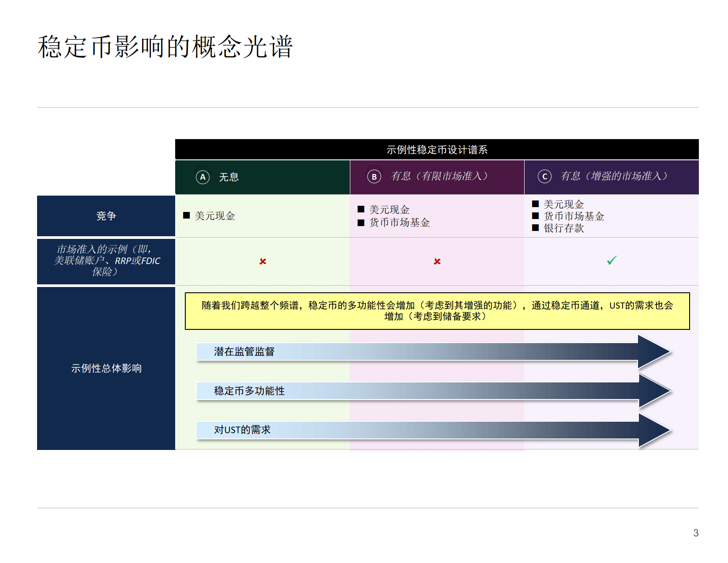The width and height of the screenshot is (728, 563).
Task: Select the circled A badge in column header
Action: coord(203,177)
